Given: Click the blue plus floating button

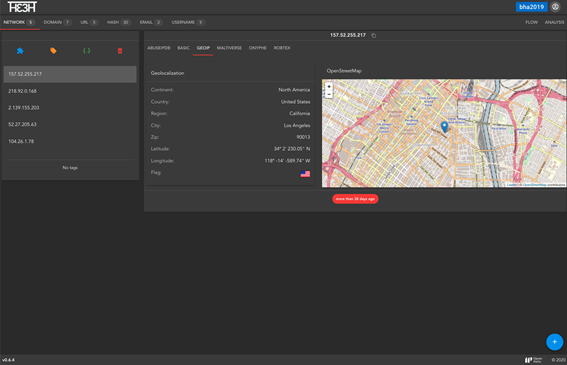Looking at the screenshot, I should (x=554, y=342).
